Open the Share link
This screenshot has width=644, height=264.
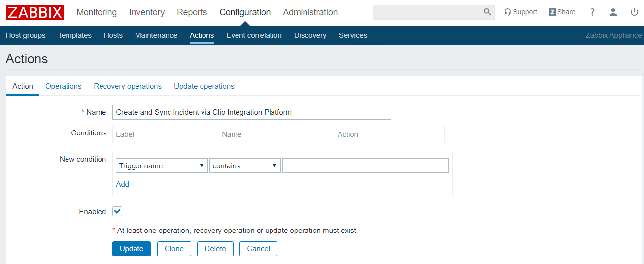[562, 12]
